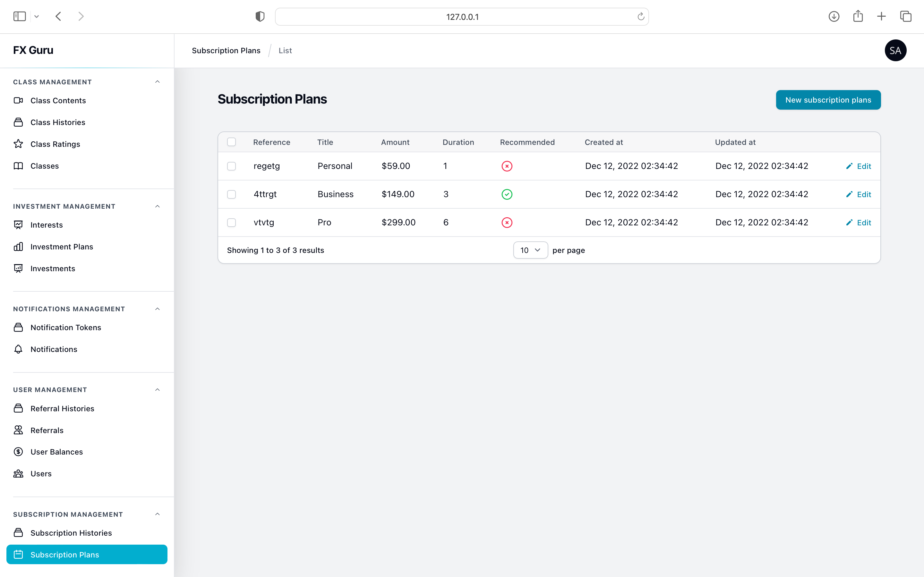This screenshot has width=924, height=577.
Task: Click the privacy shield icon in toolbar
Action: 260,16
